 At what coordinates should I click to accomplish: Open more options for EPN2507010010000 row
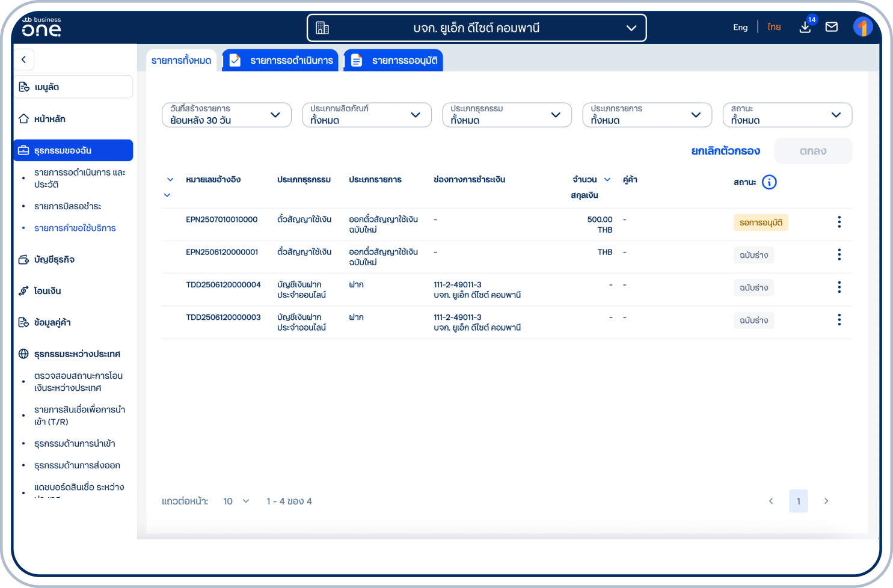839,222
